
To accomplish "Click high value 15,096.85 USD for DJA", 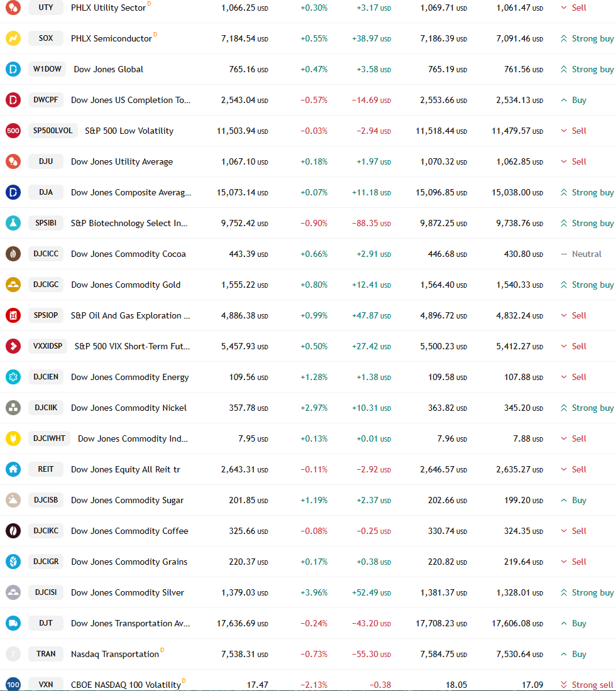I will 441,193.
